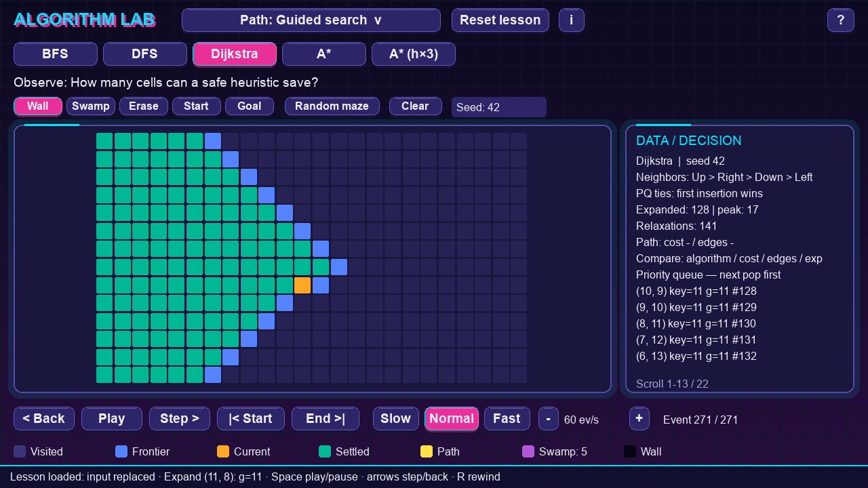Switch to the Swamp drawing tool
Screen dimensions: 868x488
coord(91,106)
